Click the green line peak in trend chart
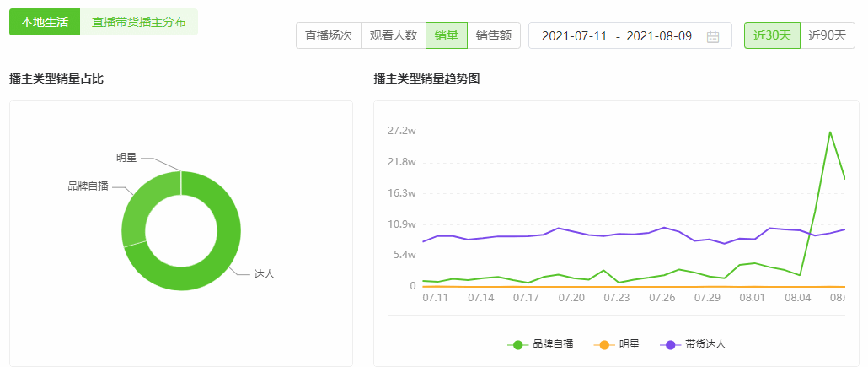 [830, 132]
